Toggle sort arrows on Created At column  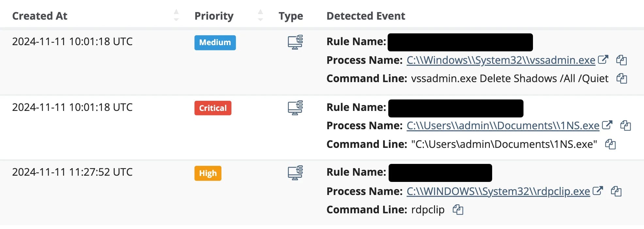[x=176, y=15]
